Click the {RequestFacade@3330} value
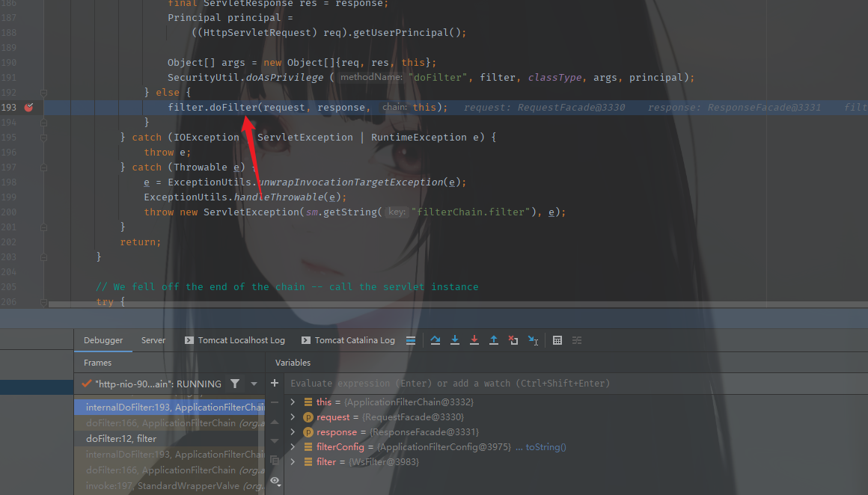Image resolution: width=868 pixels, height=495 pixels. [x=413, y=417]
